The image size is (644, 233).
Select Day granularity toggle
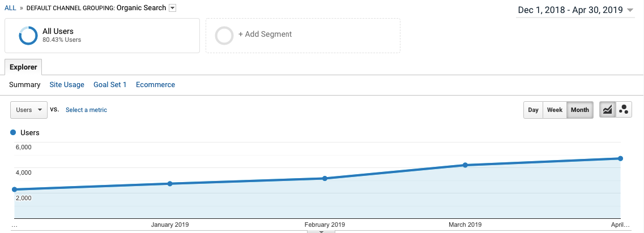[533, 110]
